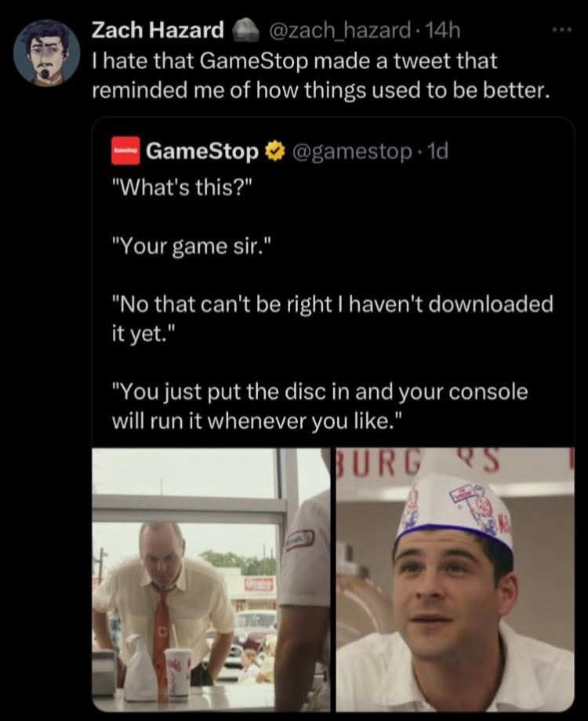Open the @zach_hazard handle link
This screenshot has height=721, width=588.
[338, 31]
